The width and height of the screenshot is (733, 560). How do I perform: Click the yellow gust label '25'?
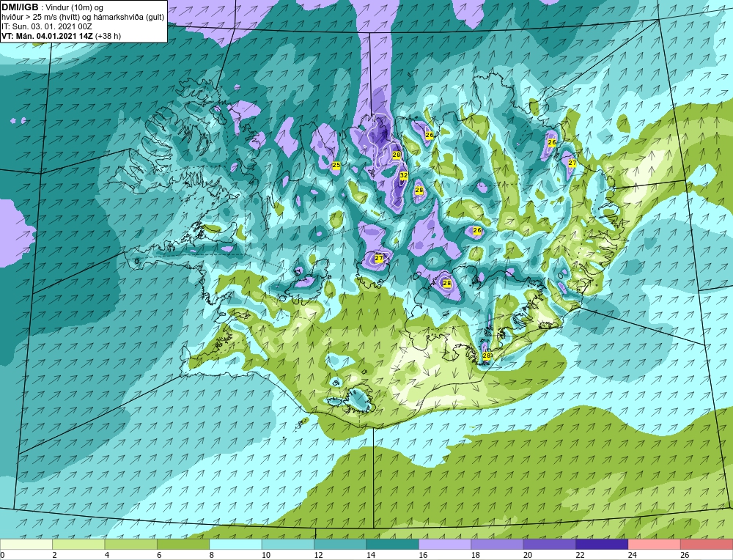pos(336,165)
